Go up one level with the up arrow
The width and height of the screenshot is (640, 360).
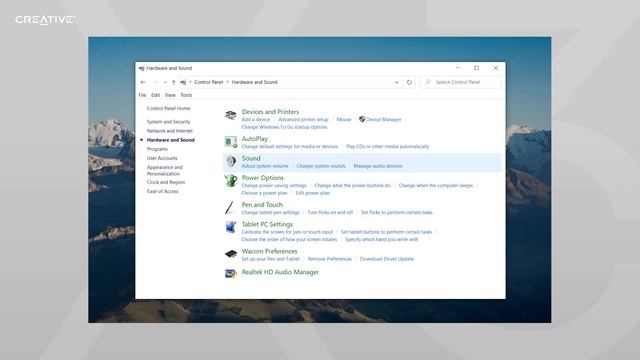173,82
